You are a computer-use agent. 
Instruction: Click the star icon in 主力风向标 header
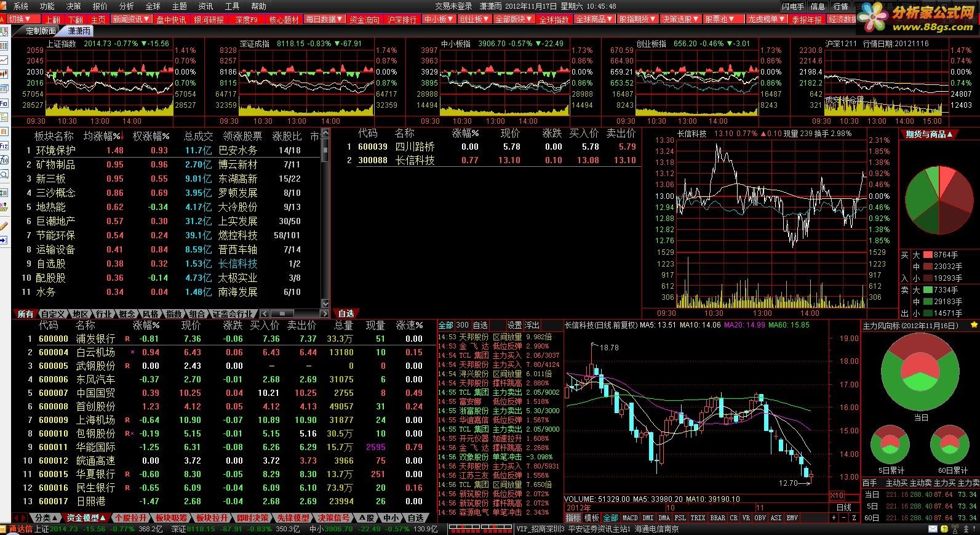[x=974, y=325]
